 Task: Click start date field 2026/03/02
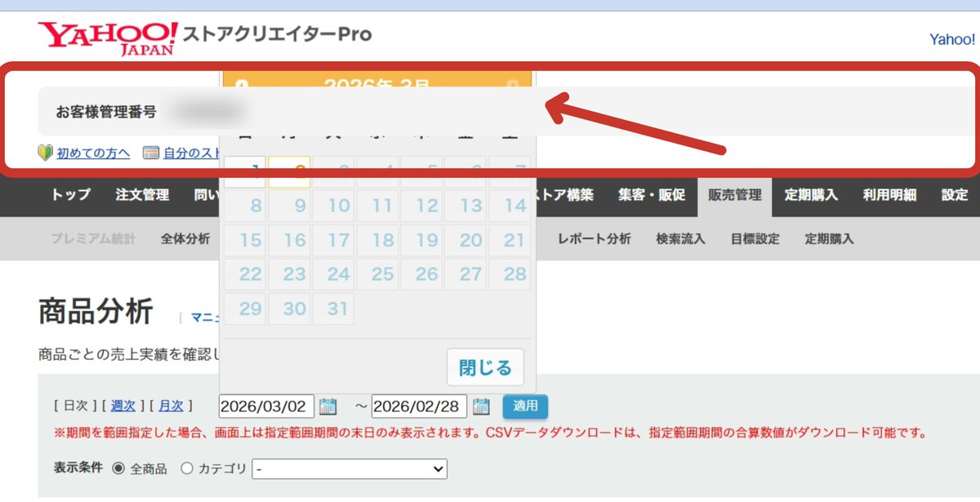[267, 406]
